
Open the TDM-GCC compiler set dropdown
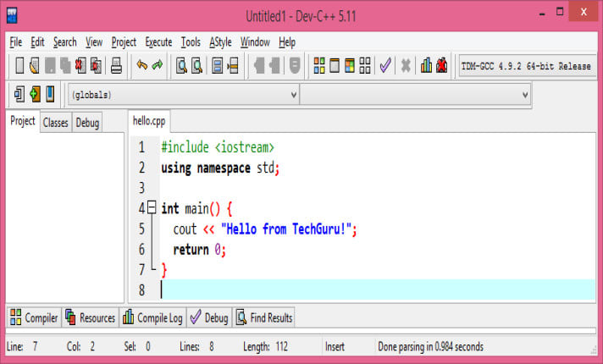click(x=525, y=66)
